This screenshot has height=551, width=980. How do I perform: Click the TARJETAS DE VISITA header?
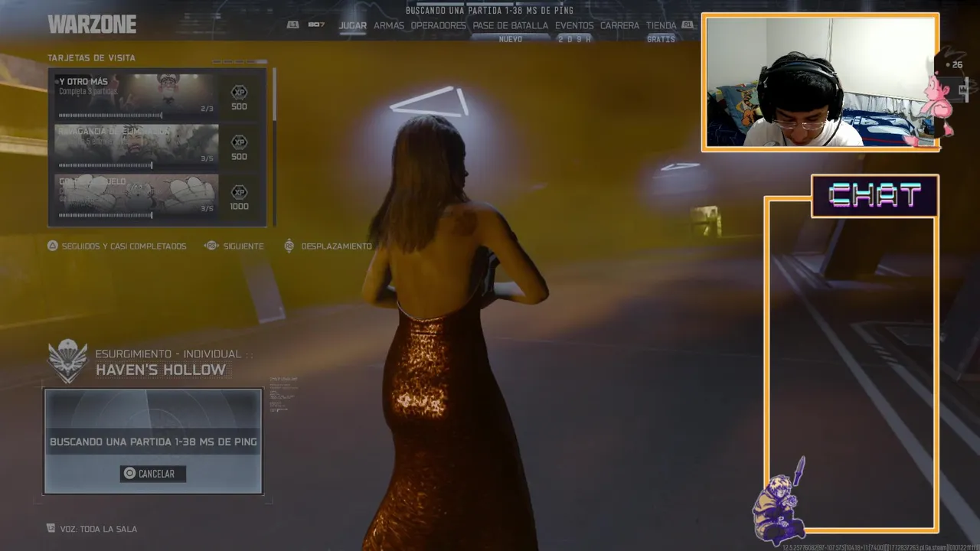click(x=91, y=58)
